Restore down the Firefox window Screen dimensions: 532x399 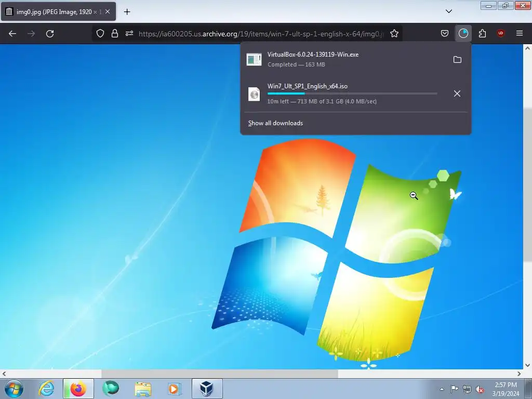click(x=506, y=5)
